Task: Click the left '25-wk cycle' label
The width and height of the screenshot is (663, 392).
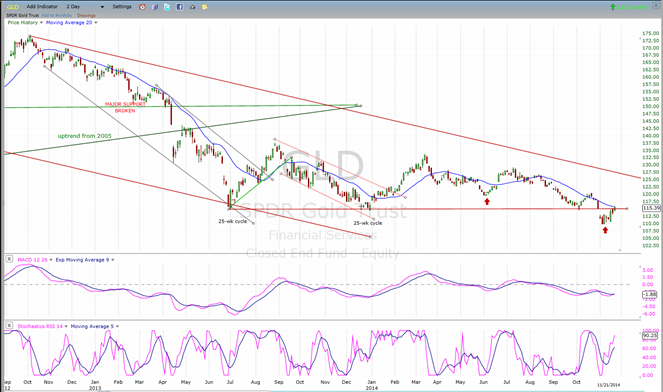Action: tap(233, 221)
